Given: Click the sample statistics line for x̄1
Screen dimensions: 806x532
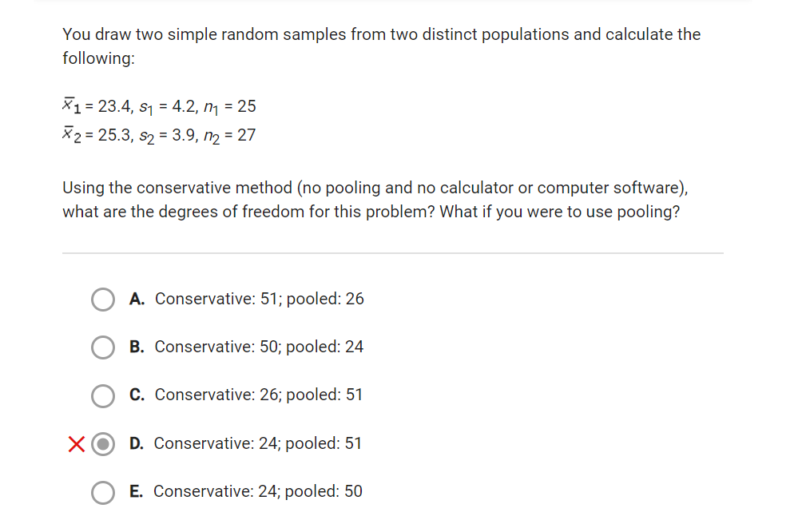Looking at the screenshot, I should (159, 105).
